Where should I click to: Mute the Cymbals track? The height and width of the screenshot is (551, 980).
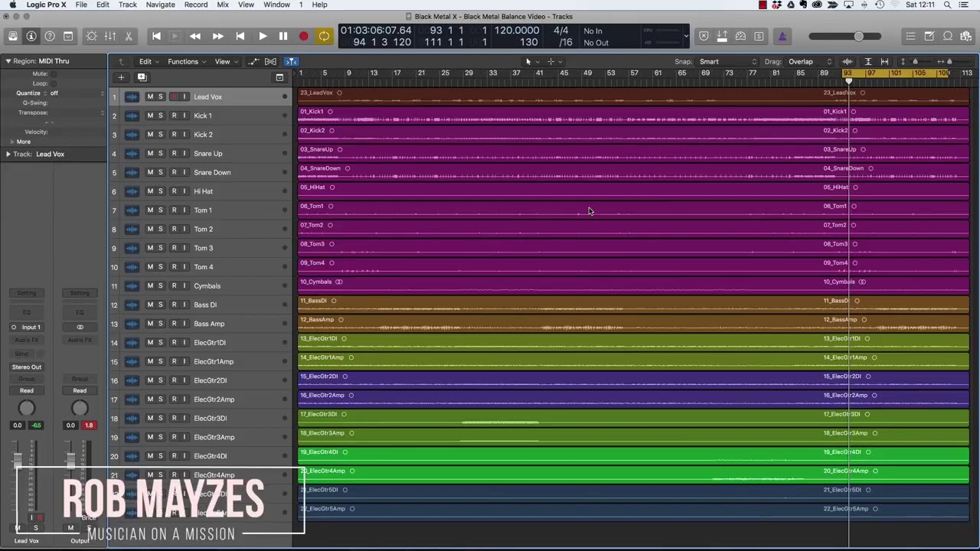[x=150, y=285]
